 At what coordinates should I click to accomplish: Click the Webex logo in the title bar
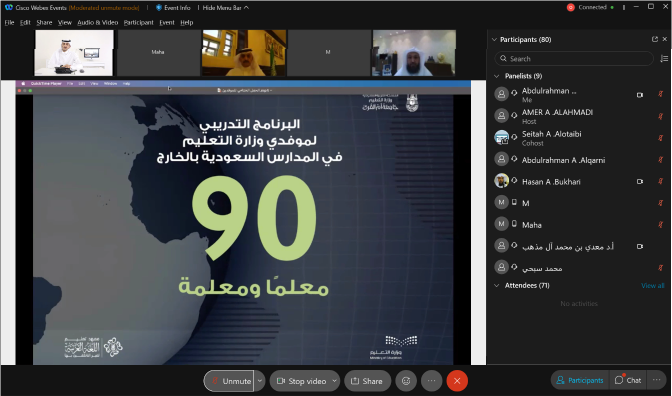point(9,8)
